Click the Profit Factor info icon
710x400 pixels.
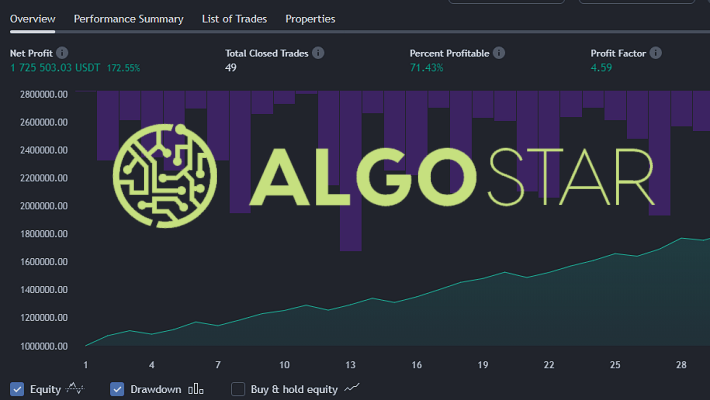pyautogui.click(x=655, y=53)
